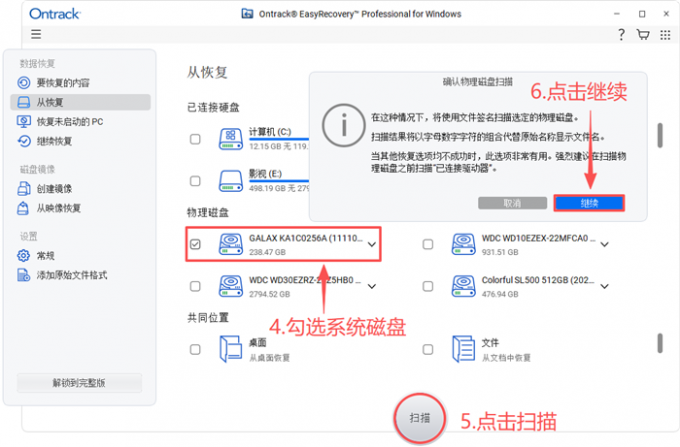Check the WDC WD10EZEX disk checkbox
The height and width of the screenshot is (447, 680).
click(428, 244)
